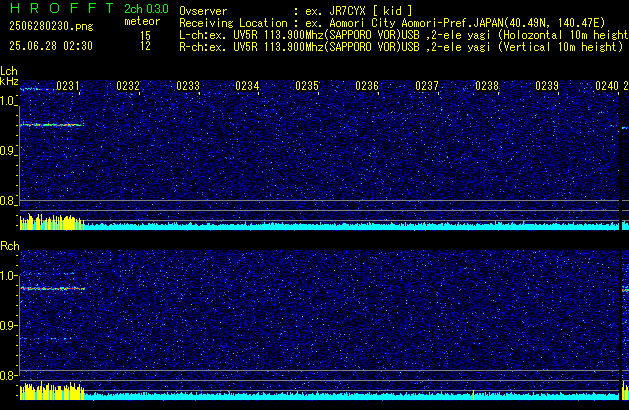Select the 0232 time marker
Screen dimensions: 629x410
click(x=128, y=86)
